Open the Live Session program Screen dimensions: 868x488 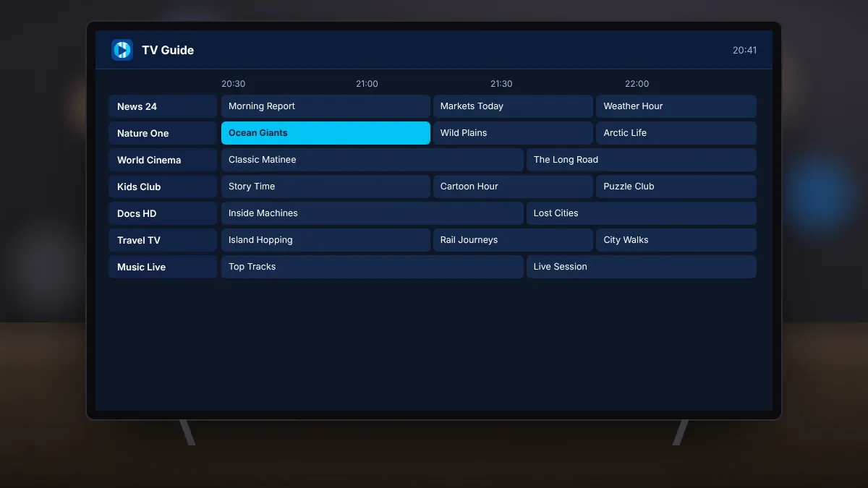point(642,267)
